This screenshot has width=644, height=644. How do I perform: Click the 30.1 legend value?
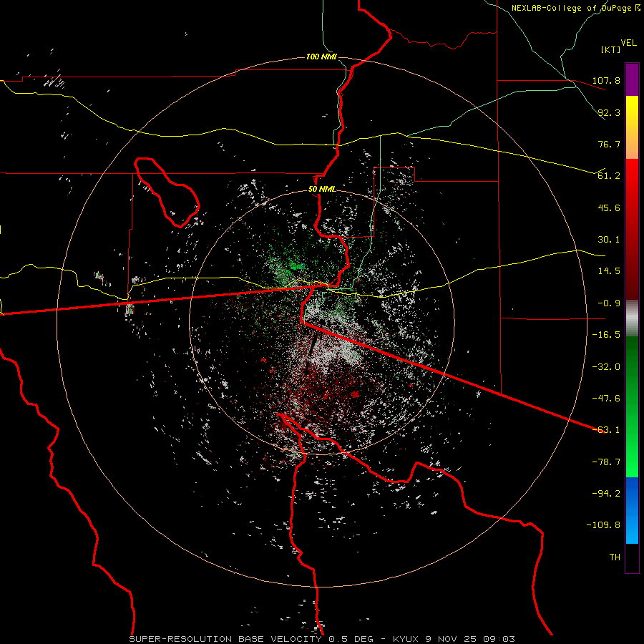(x=609, y=240)
